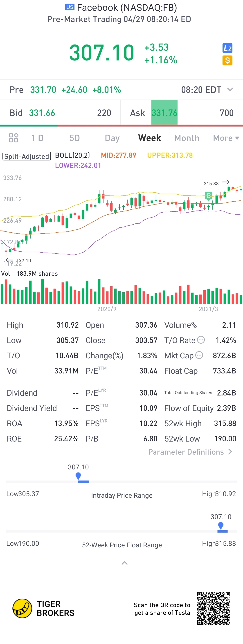Image resolution: width=243 pixels, height=644 pixels.
Task: Open the More timeframes dropdown
Action: tap(226, 138)
